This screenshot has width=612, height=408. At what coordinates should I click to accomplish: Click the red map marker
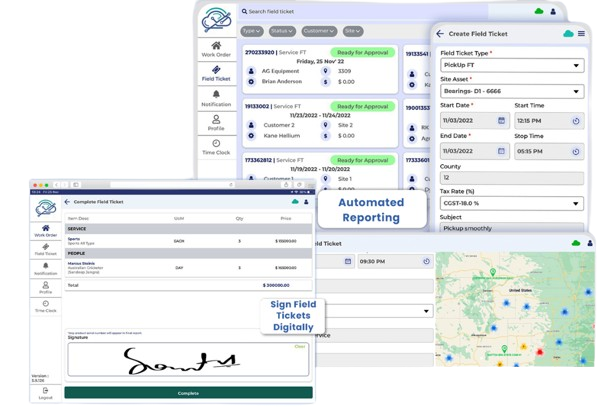540,352
